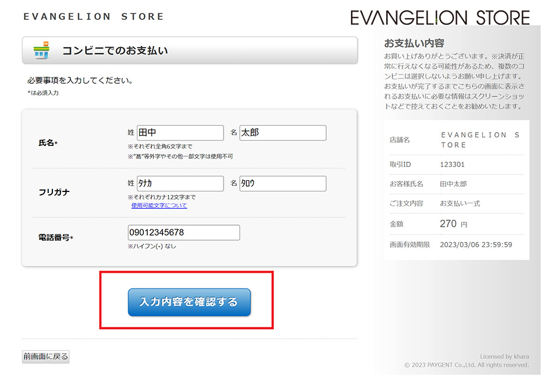Image resolution: width=559 pixels, height=392 pixels.
Task: Click the 電話番号* field label
Action: (56, 237)
